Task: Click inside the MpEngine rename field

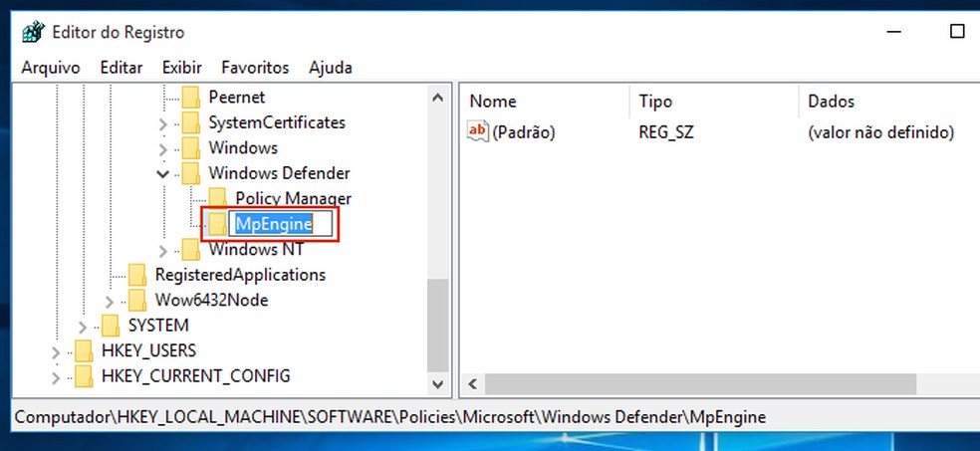Action: (280, 224)
